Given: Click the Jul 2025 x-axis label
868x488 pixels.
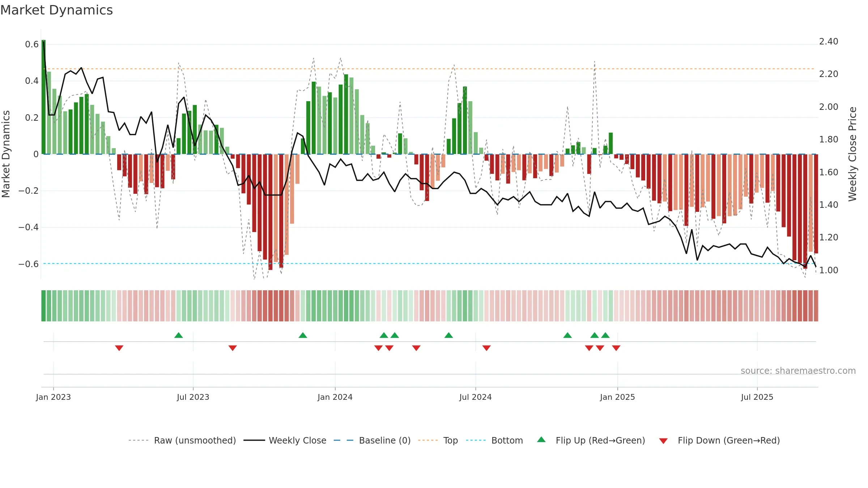Looking at the screenshot, I should click(757, 397).
